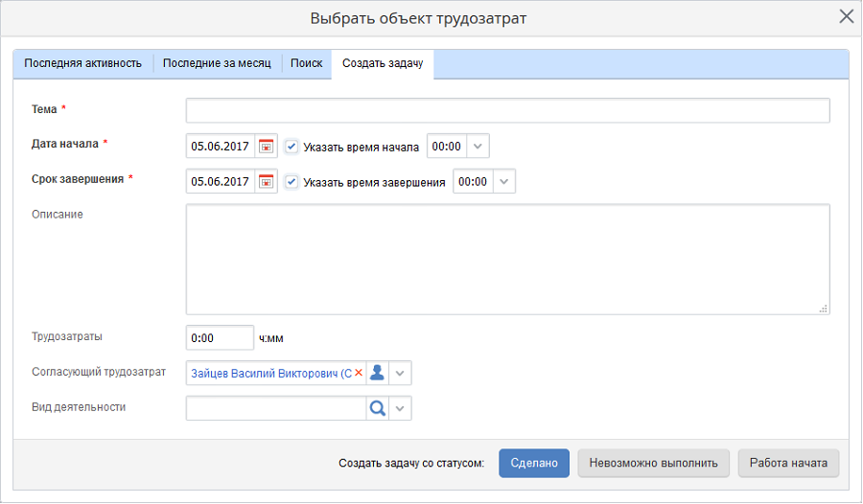
Task: Focus the Описание text area
Action: point(507,259)
